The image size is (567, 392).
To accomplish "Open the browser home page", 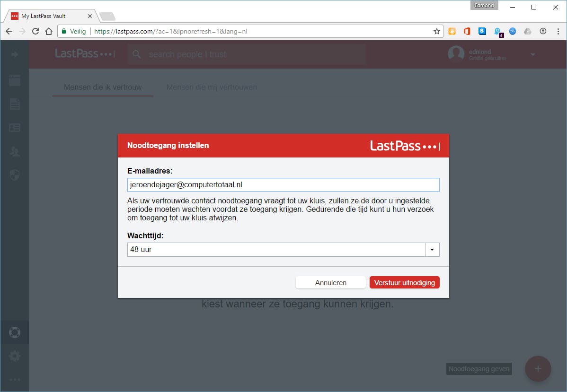I will click(x=49, y=31).
